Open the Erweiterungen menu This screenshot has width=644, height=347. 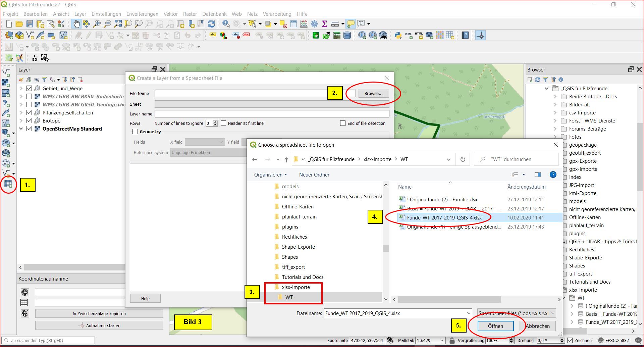pos(142,14)
